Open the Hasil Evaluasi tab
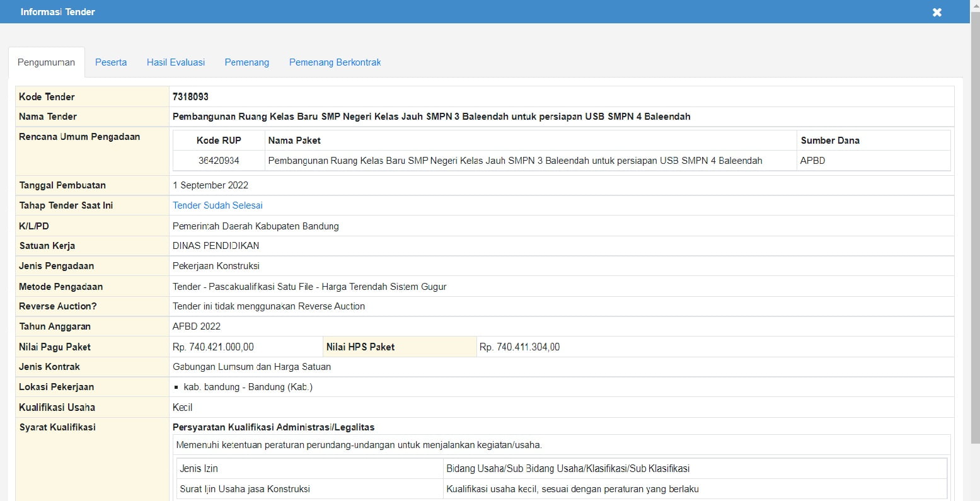Image resolution: width=980 pixels, height=501 pixels. pos(176,62)
